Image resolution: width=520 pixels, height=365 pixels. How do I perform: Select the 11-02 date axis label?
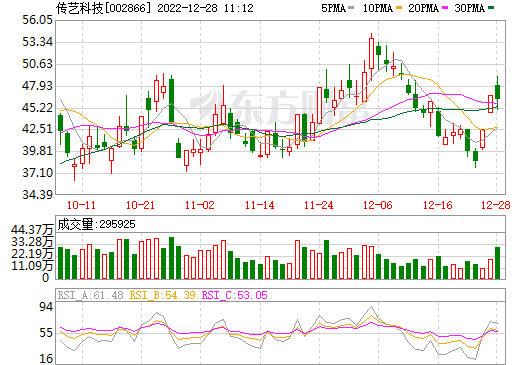(x=200, y=205)
